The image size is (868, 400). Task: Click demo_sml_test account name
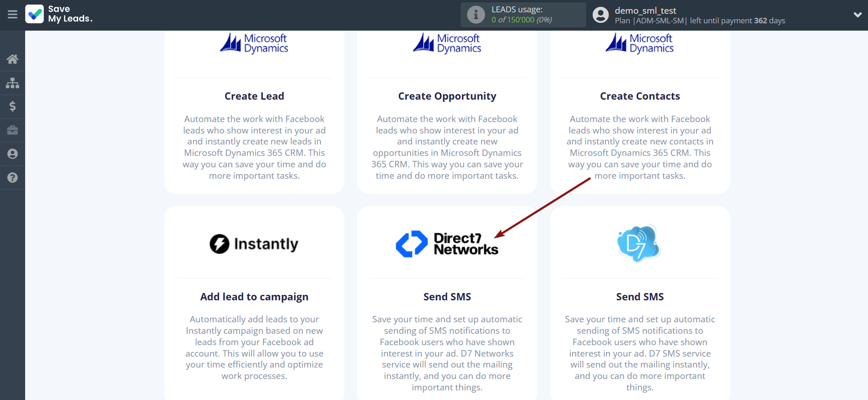click(645, 11)
